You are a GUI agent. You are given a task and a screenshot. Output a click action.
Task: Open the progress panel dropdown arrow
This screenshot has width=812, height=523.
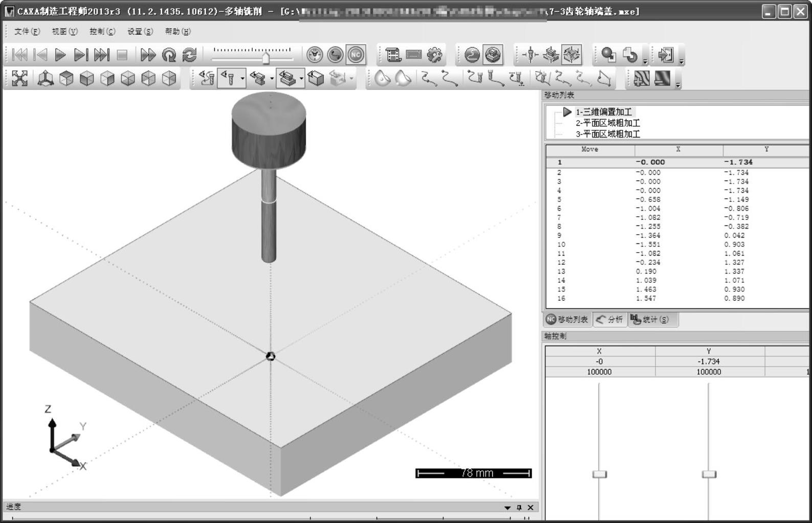click(507, 508)
